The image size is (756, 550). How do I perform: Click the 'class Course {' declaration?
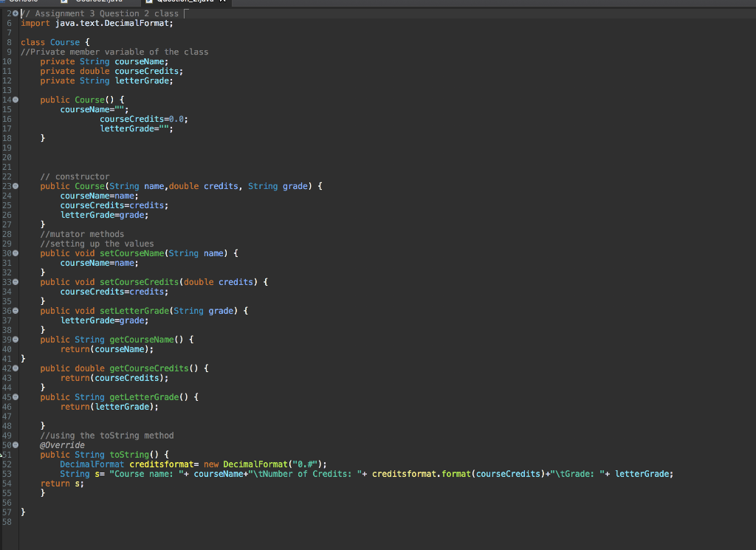pyautogui.click(x=55, y=42)
